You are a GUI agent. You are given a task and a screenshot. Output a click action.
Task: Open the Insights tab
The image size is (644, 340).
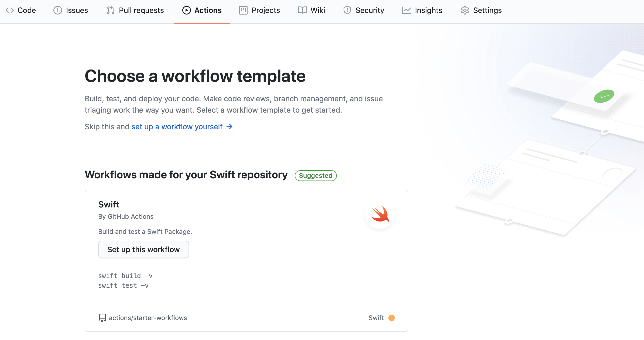click(422, 10)
